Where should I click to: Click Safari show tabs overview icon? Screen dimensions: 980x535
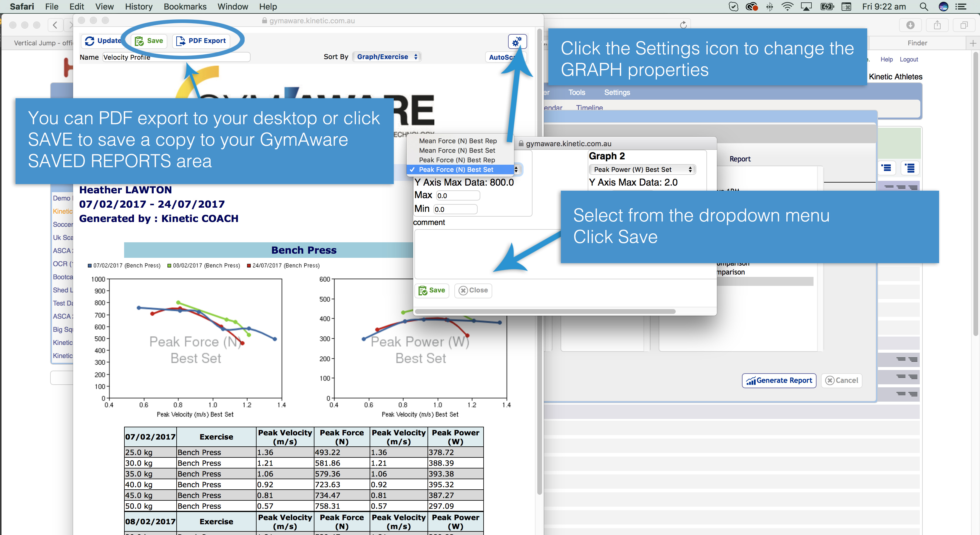[964, 25]
